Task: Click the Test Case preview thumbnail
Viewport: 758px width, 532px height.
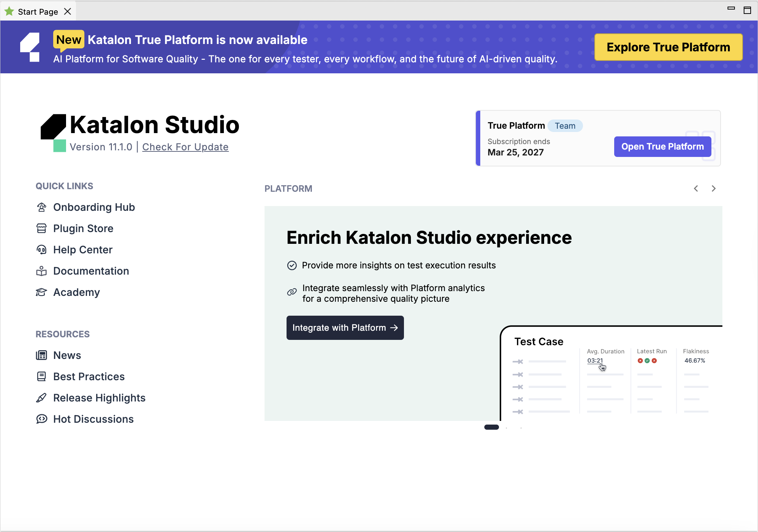Action: pyautogui.click(x=611, y=373)
